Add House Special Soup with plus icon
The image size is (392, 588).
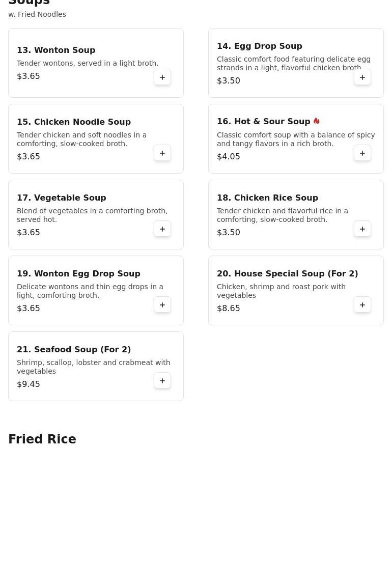pos(362,305)
